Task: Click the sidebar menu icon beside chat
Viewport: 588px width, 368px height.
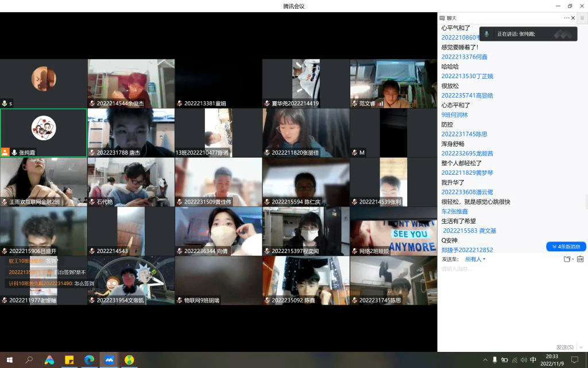Action: point(582,18)
